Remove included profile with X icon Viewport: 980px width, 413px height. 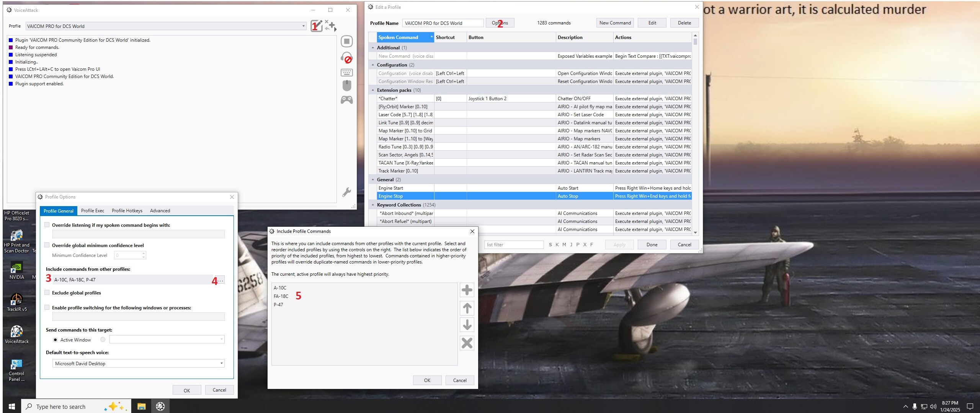tap(467, 343)
